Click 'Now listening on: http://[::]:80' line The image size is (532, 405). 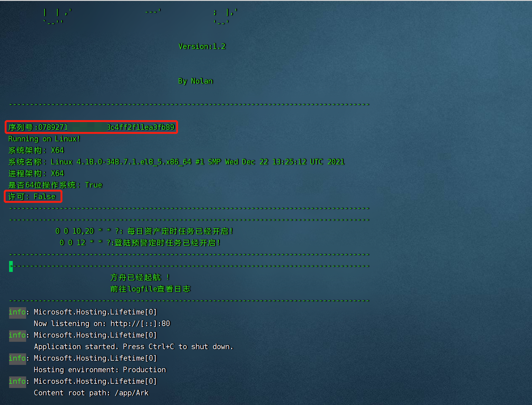point(102,324)
